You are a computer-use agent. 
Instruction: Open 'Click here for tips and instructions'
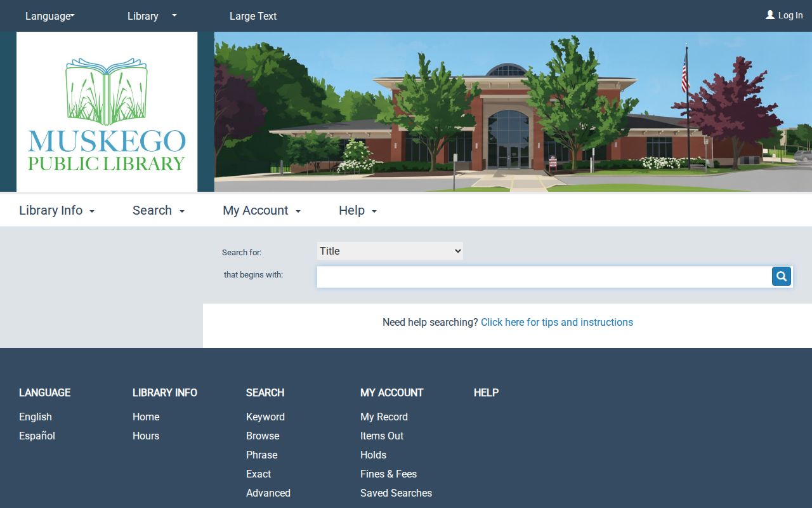[x=557, y=322]
